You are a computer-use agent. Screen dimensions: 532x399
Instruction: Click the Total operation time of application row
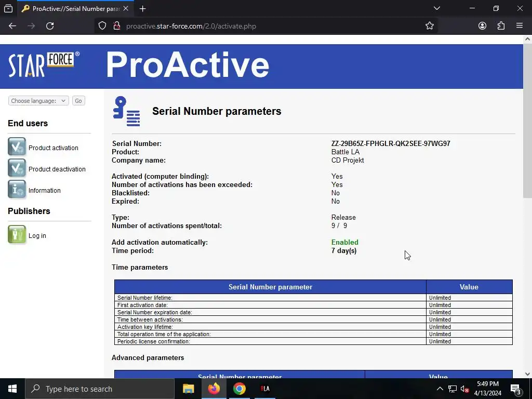pyautogui.click(x=313, y=334)
